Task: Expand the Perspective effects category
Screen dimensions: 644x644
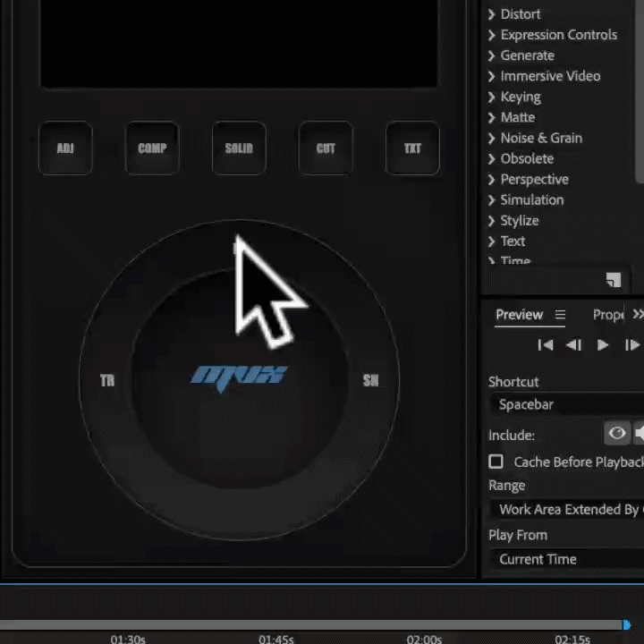Action: tap(491, 180)
